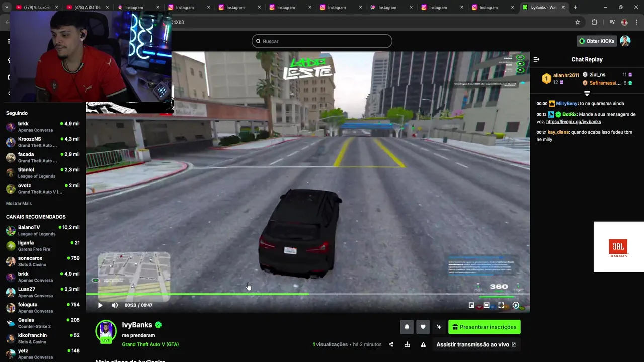Open LuanZ7 recommended channel

(43, 292)
